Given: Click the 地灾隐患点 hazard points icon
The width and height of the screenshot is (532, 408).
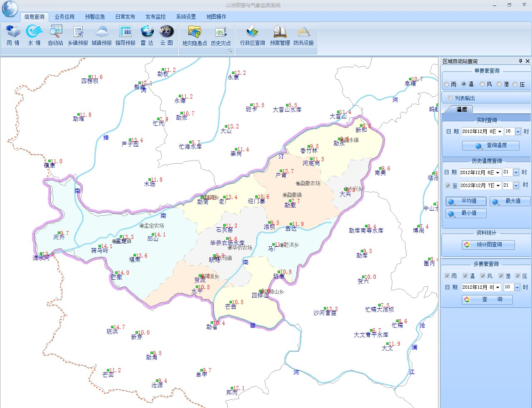Looking at the screenshot, I should (x=195, y=35).
